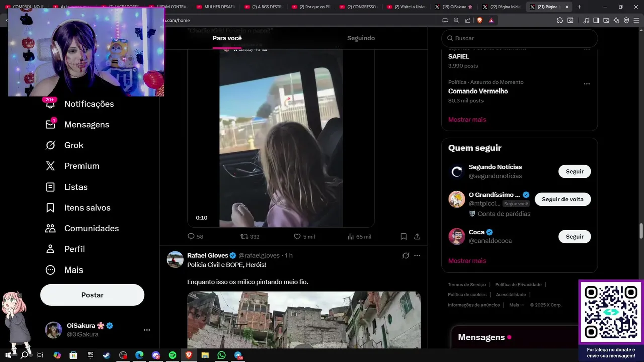Open Rafael Gloves profile name link

click(208, 255)
